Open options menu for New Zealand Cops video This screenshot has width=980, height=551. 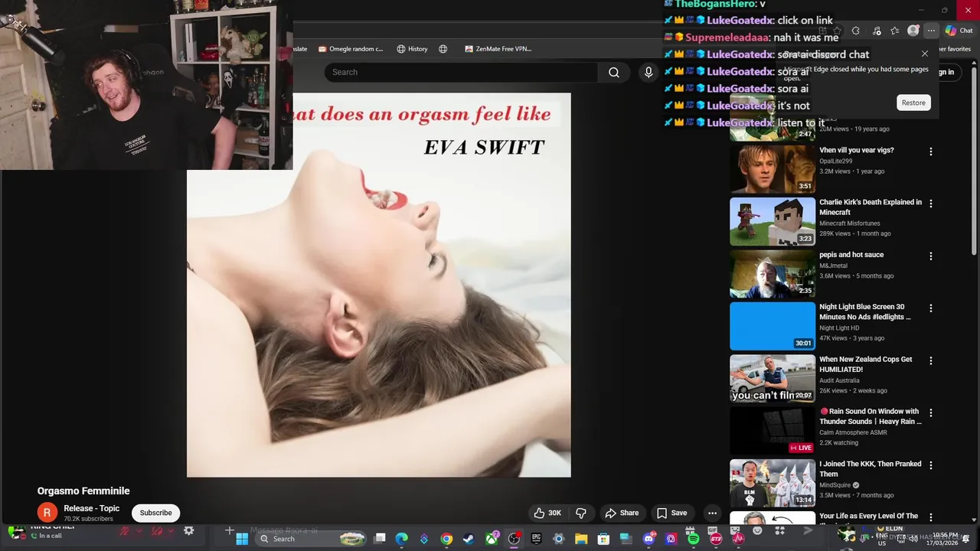931,360
